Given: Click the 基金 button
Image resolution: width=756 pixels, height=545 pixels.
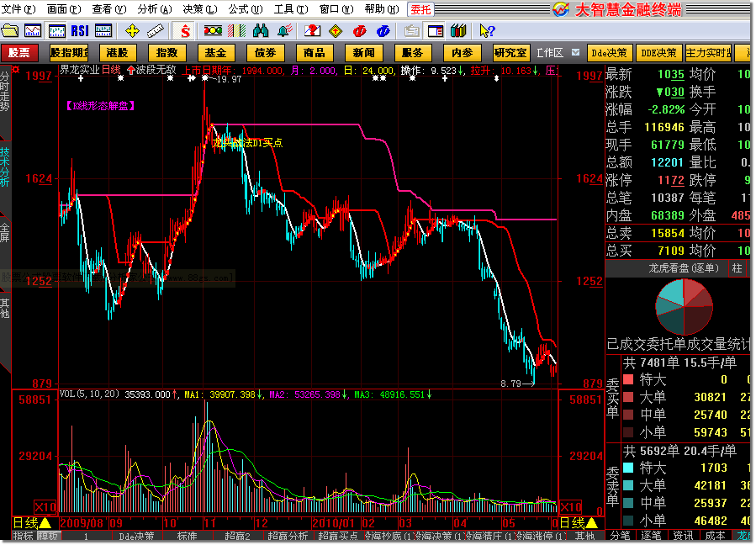Looking at the screenshot, I should click(215, 53).
